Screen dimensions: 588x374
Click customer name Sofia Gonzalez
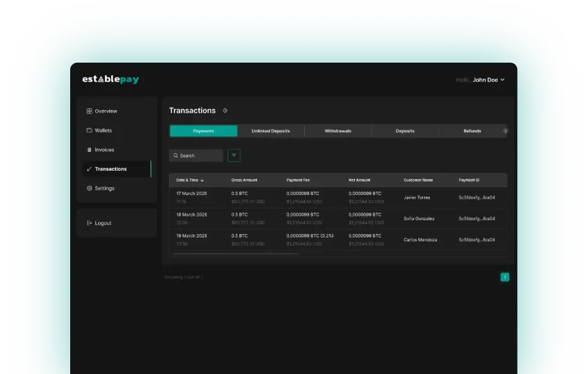[x=419, y=218]
